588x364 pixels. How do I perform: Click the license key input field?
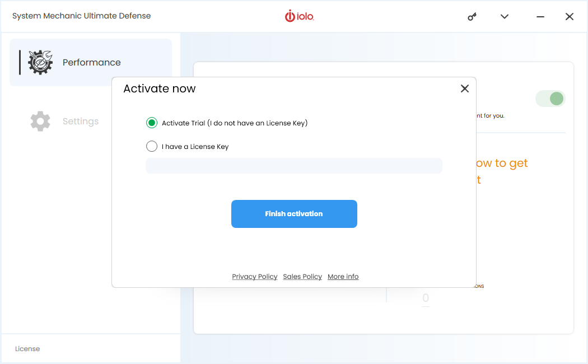coord(294,166)
